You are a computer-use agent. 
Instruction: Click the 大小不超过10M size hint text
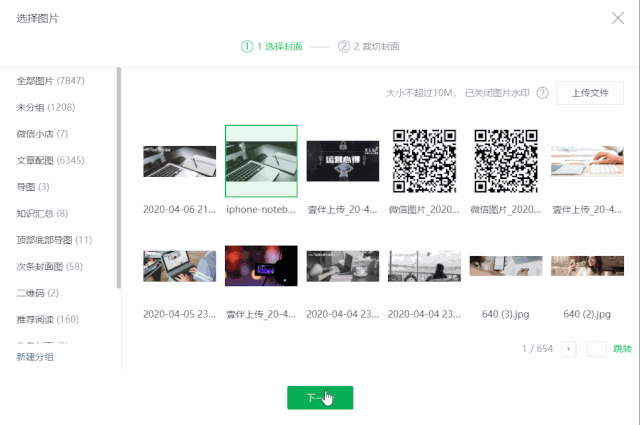click(x=421, y=93)
